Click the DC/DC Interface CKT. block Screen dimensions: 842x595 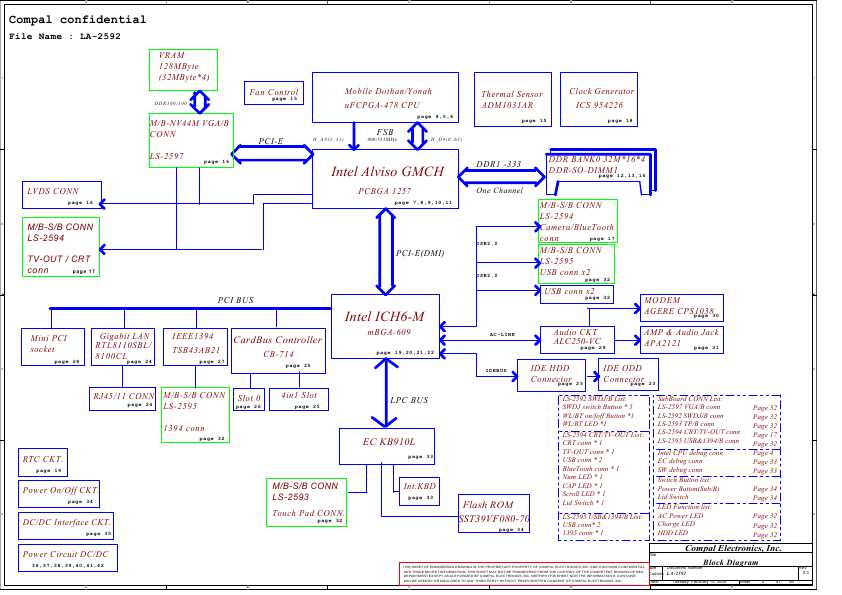(x=66, y=526)
